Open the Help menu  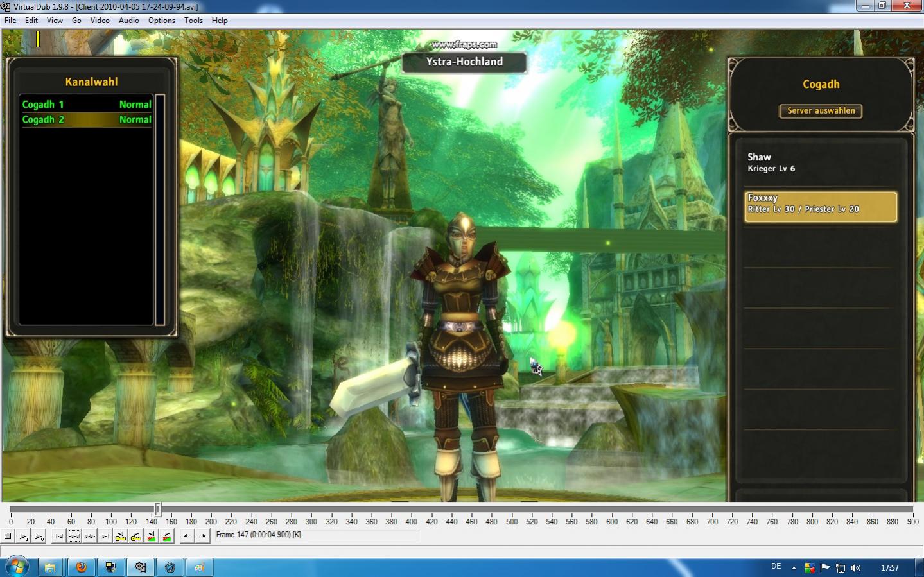pyautogui.click(x=220, y=21)
